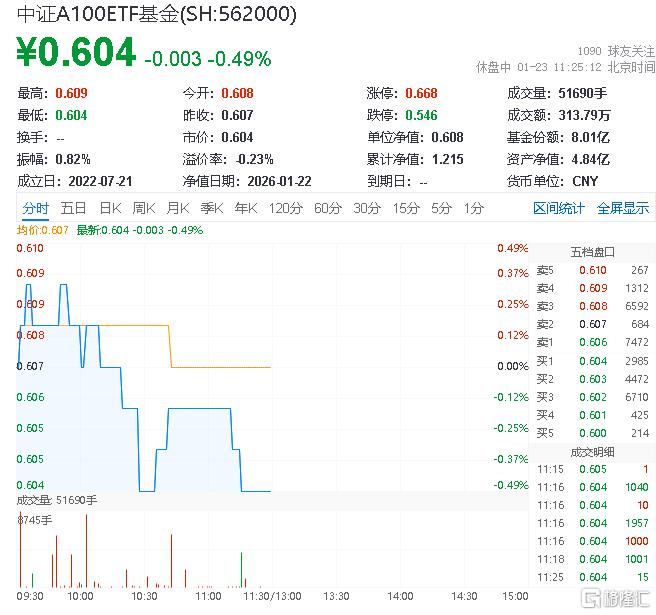
Task: Switch to 年K yearly chart
Action: pos(246,208)
